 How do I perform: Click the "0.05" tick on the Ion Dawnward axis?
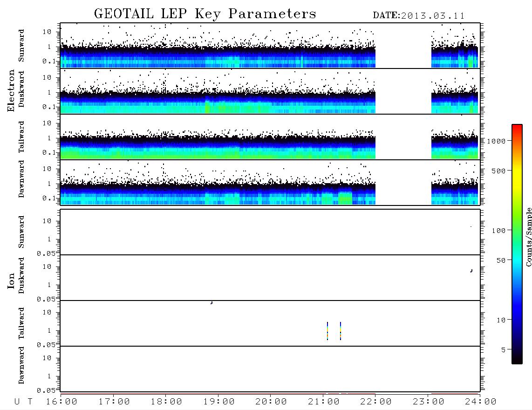[46, 390]
